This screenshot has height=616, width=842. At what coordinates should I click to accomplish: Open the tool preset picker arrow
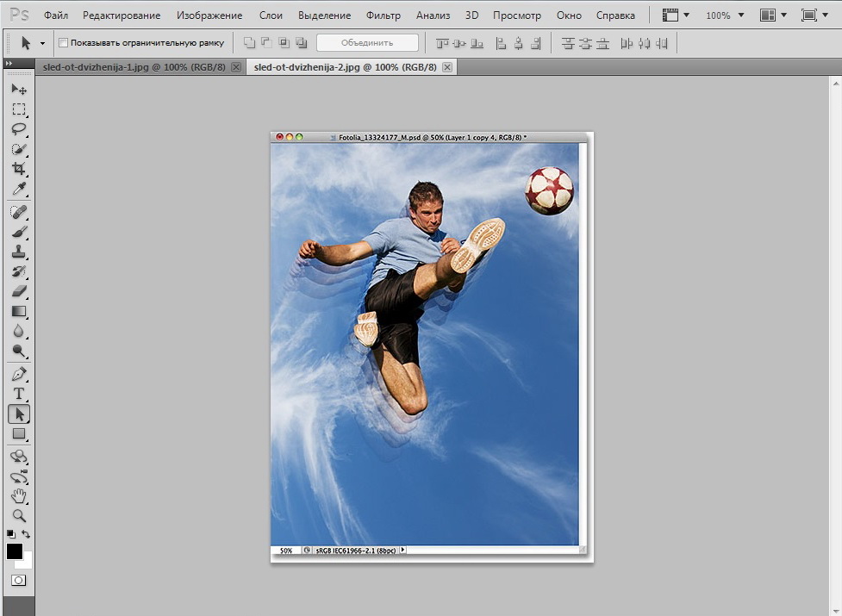[x=42, y=43]
